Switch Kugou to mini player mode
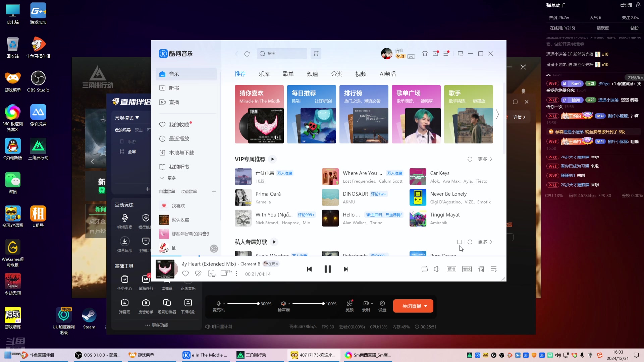Image resolution: width=644 pixels, height=362 pixels. 461,54
